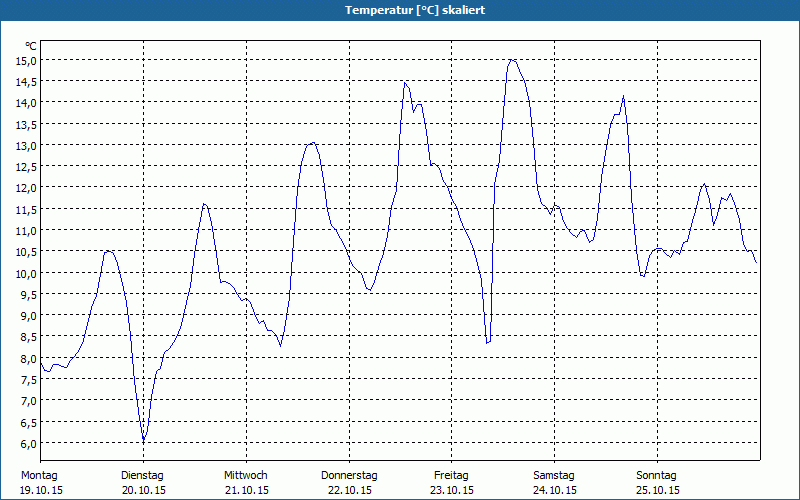
Task: Select the 11,0 axis value
Action: point(27,231)
